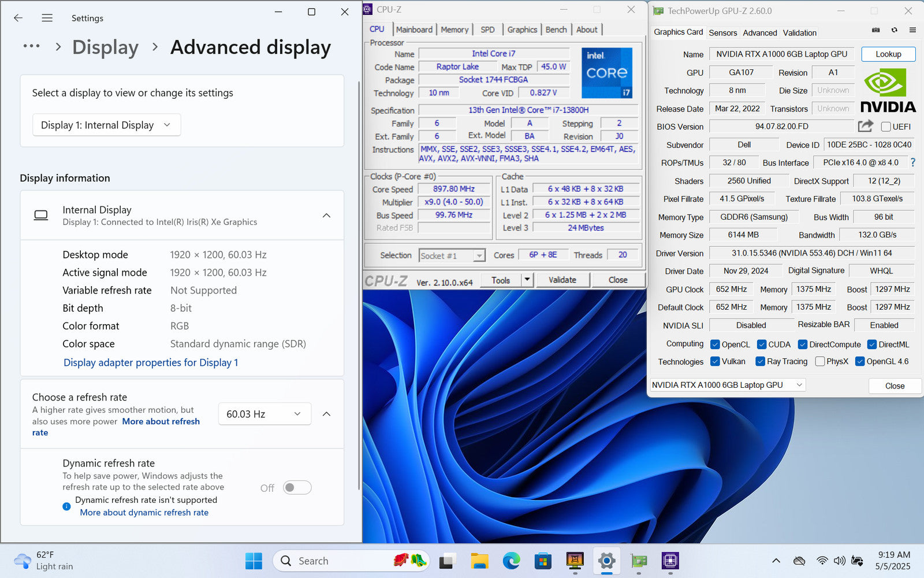Go to Display in the Settings breadcrumb
The image size is (924, 578).
(105, 47)
